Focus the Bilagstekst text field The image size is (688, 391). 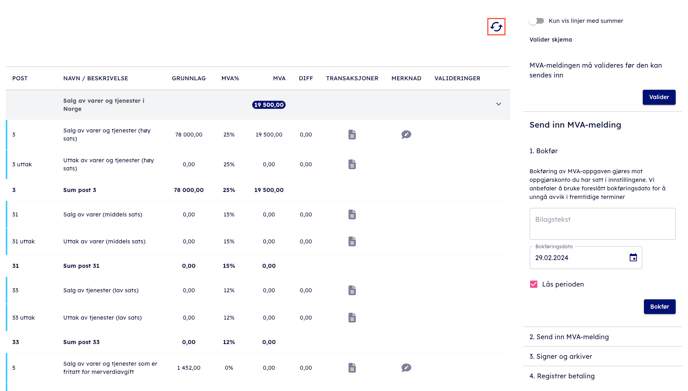pyautogui.click(x=602, y=224)
